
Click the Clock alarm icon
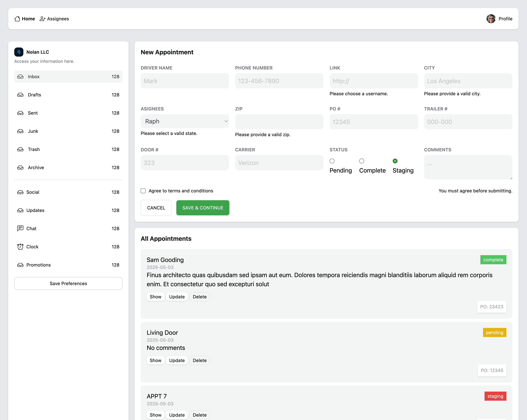(20, 247)
